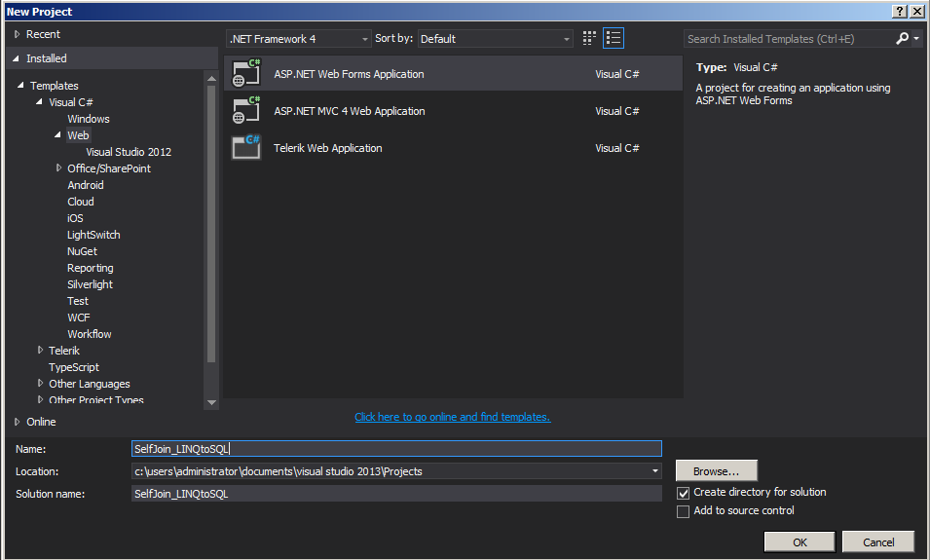Click the Browse button

coord(716,471)
